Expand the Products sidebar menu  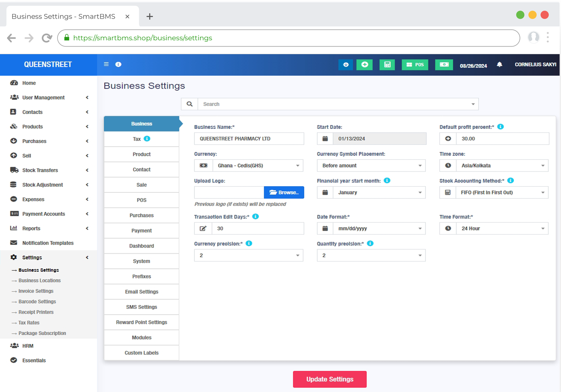(x=49, y=127)
